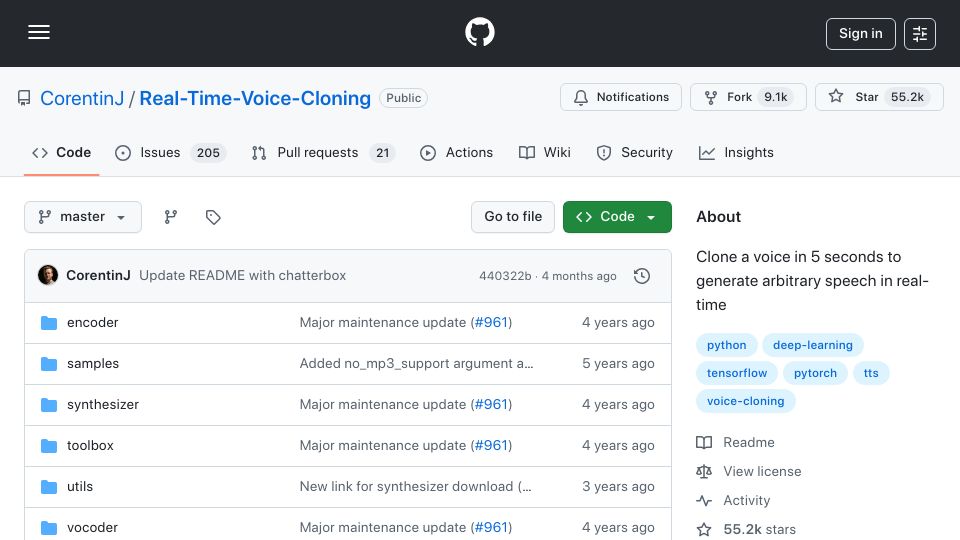Switch to the Actions tab
The width and height of the screenshot is (960, 540).
(x=456, y=152)
